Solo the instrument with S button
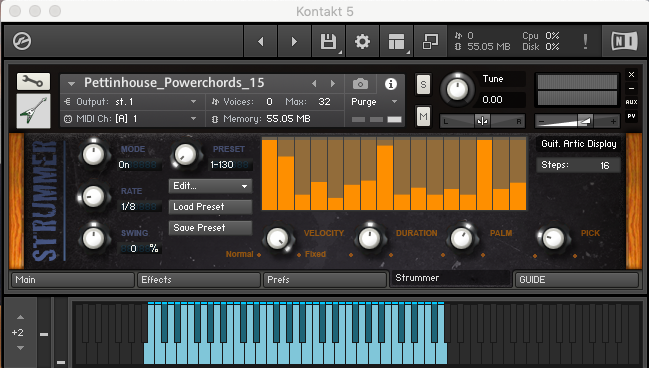The height and width of the screenshot is (368, 649). point(423,84)
